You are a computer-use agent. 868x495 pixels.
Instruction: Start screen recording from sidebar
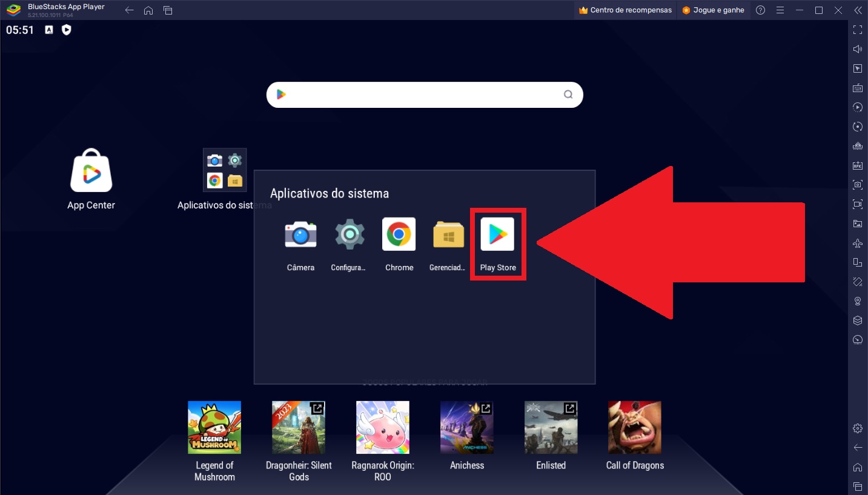(857, 204)
